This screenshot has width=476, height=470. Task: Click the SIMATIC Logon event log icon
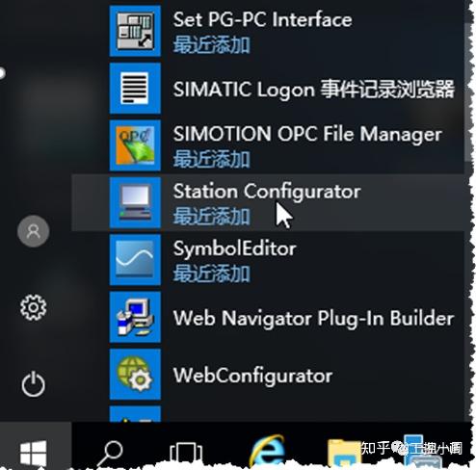[135, 89]
